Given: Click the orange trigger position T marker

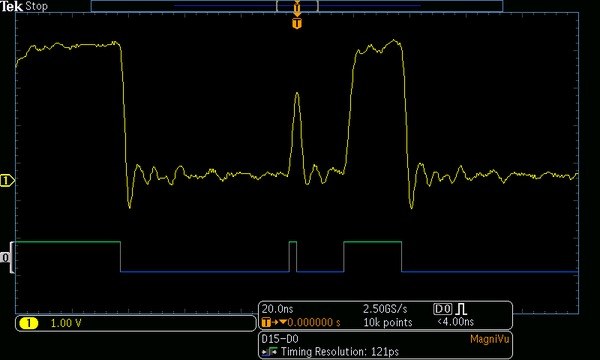Looking at the screenshot, I should click(x=297, y=24).
